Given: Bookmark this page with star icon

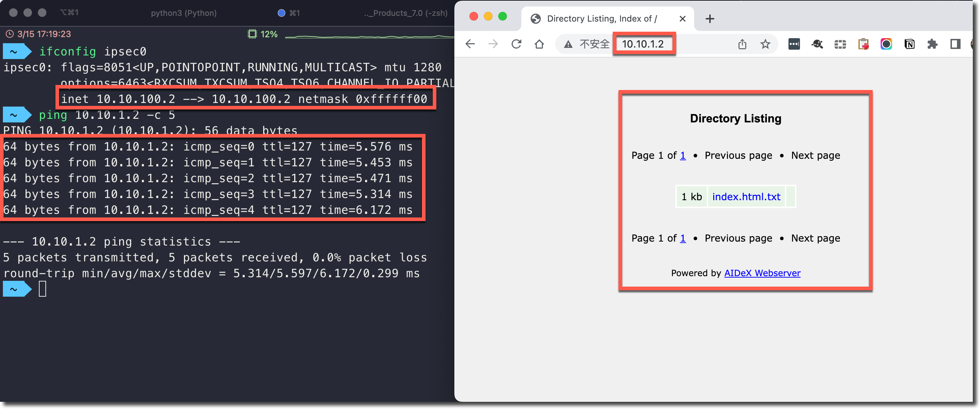Looking at the screenshot, I should [x=765, y=44].
